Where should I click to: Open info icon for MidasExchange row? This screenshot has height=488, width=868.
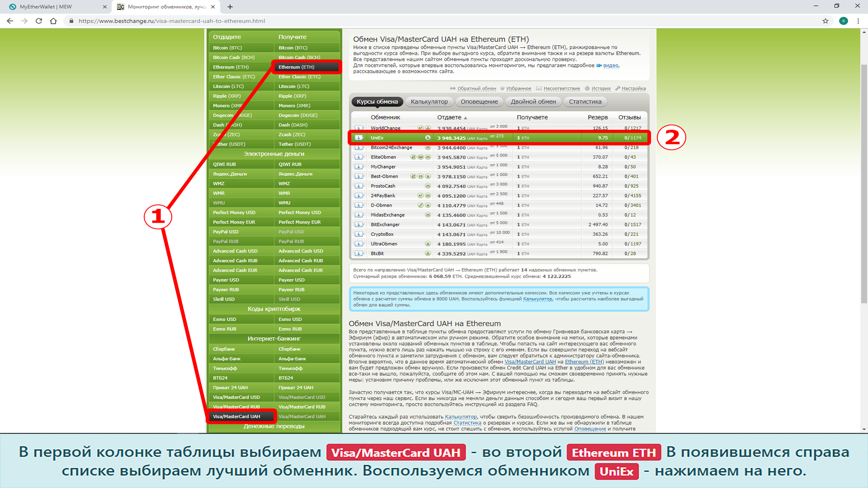coord(359,215)
